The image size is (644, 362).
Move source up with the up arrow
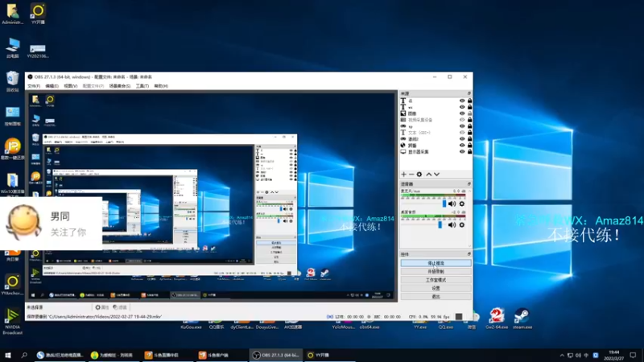click(429, 175)
